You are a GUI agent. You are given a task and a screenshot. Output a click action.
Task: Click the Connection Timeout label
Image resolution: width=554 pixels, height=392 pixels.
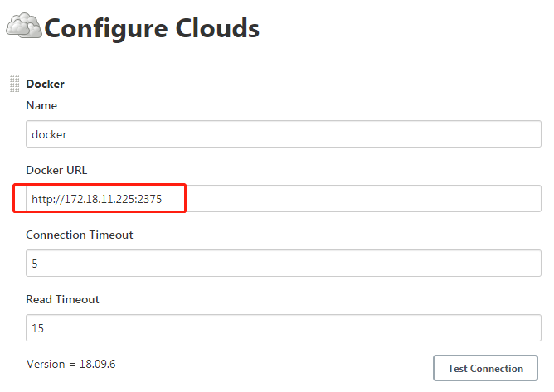(x=80, y=235)
